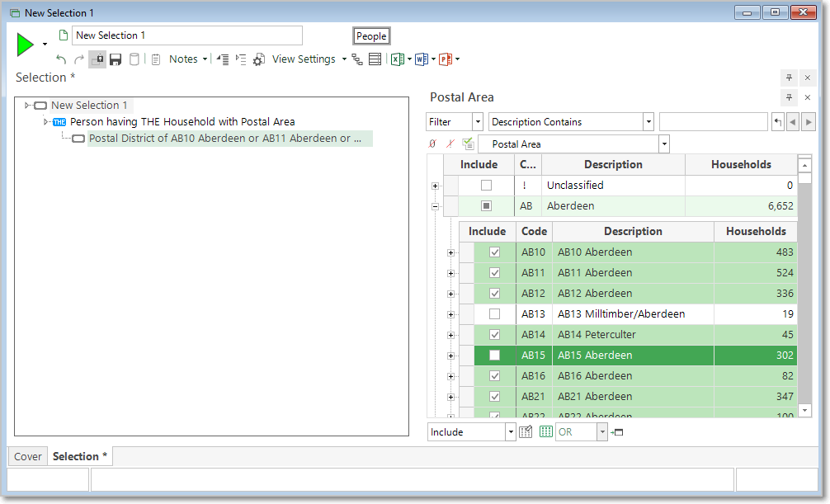Viewport: 830px width, 504px height.
Task: Click the tree hierarchy view icon
Action: 357,59
